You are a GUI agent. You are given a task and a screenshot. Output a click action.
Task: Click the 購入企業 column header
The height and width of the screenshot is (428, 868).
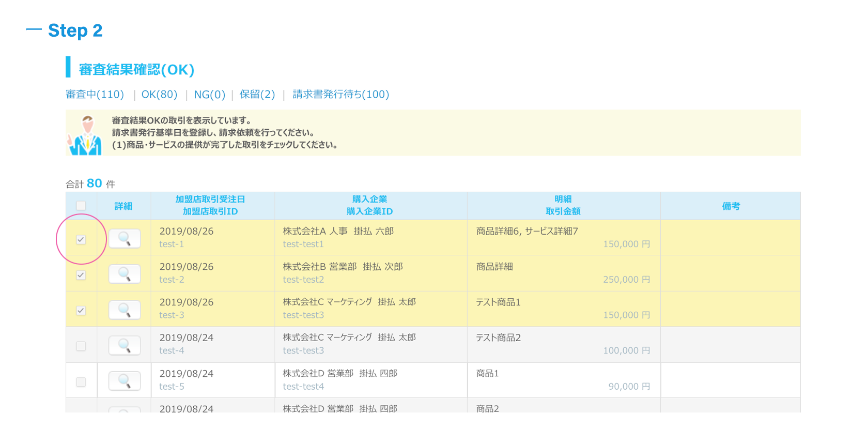pyautogui.click(x=370, y=200)
